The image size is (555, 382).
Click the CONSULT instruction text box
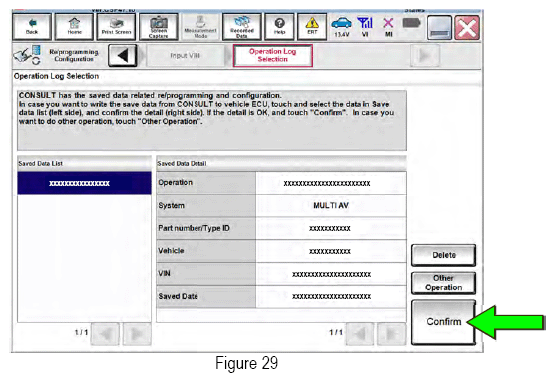coord(212,120)
